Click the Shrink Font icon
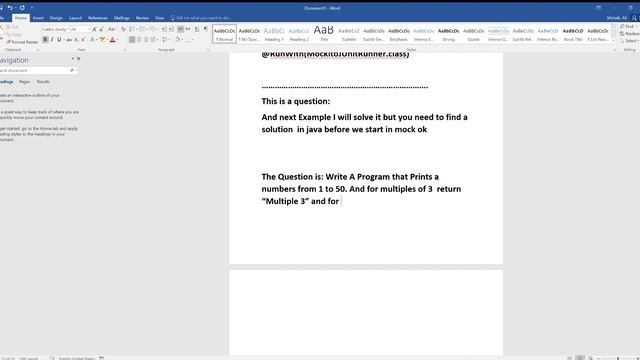Screen dimensions: 640x360 coord(102,29)
